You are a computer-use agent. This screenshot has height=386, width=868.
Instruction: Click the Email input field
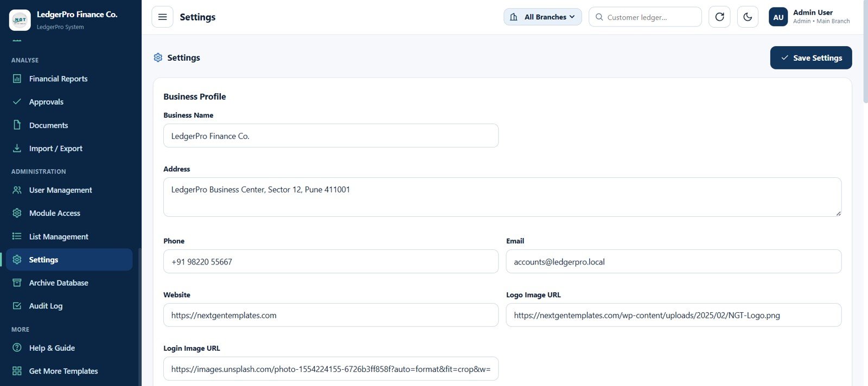[x=674, y=261]
